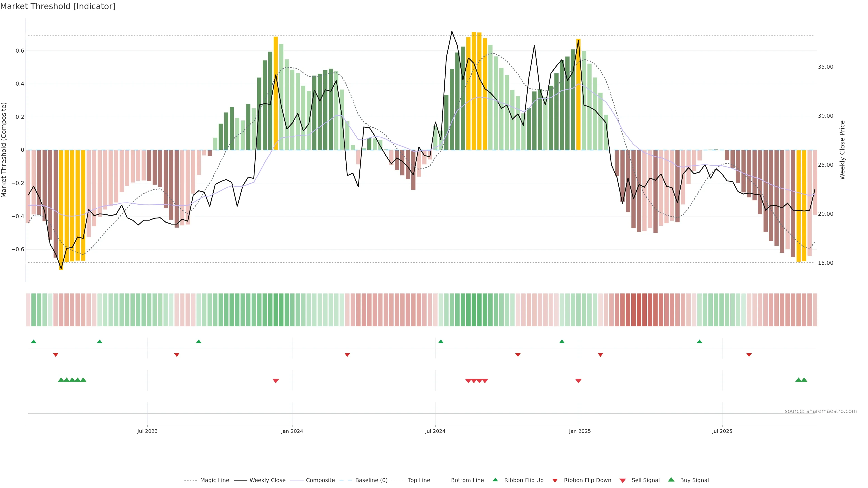Click the Baseline (0) legend label
This screenshot has height=488, width=868.
(371, 480)
